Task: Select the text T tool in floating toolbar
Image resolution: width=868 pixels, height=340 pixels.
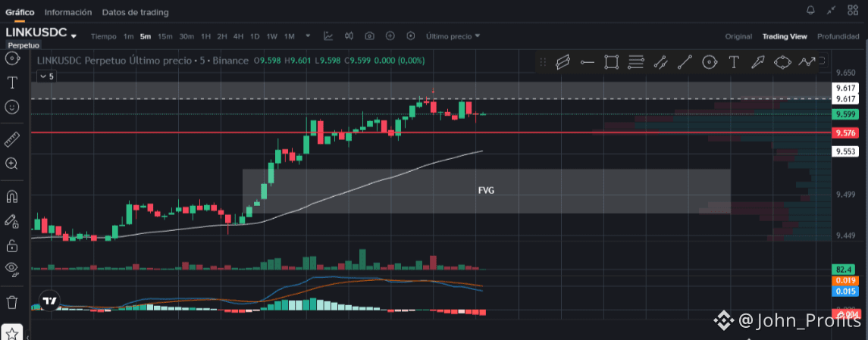Action: (734, 62)
